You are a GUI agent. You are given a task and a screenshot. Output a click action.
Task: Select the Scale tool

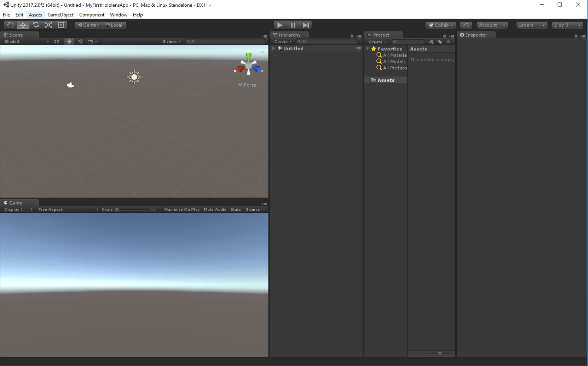tap(48, 25)
